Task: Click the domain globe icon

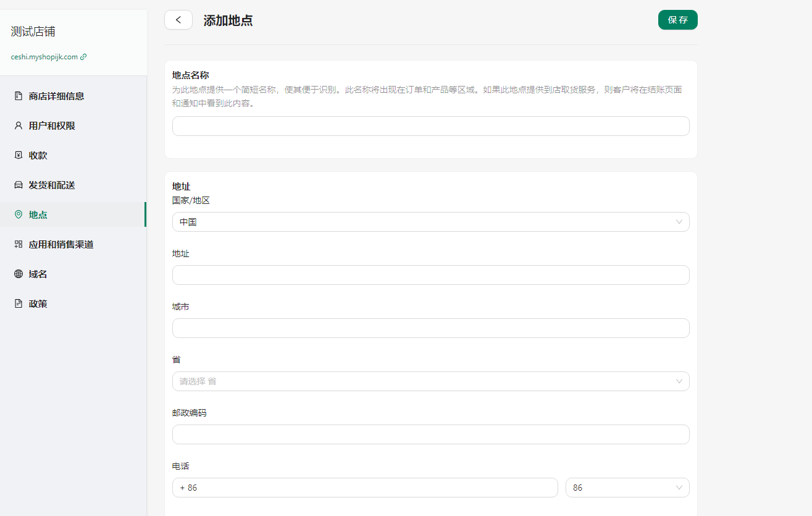Action: click(x=19, y=274)
